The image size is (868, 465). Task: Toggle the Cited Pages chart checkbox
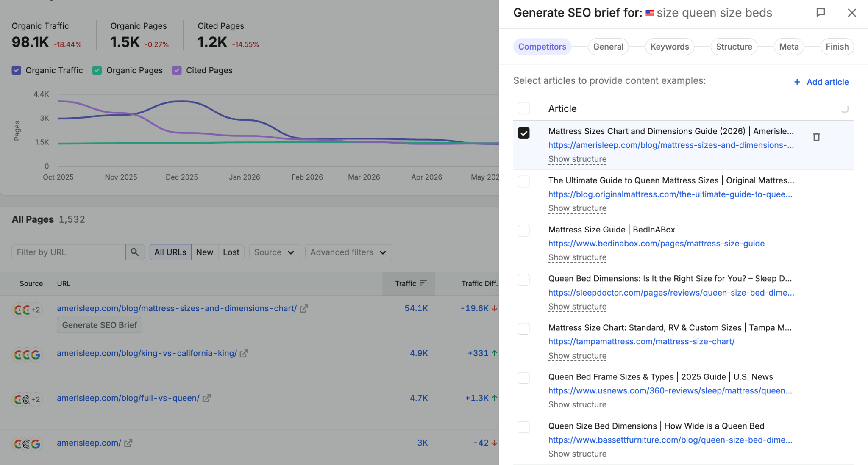177,70
